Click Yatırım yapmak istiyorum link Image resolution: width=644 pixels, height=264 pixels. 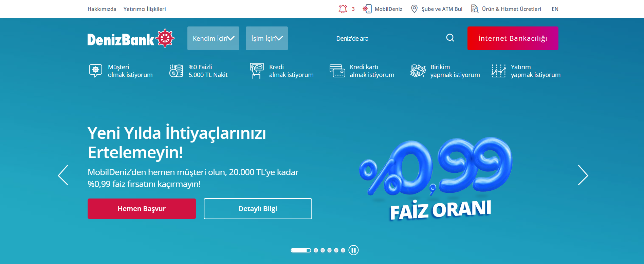[536, 71]
